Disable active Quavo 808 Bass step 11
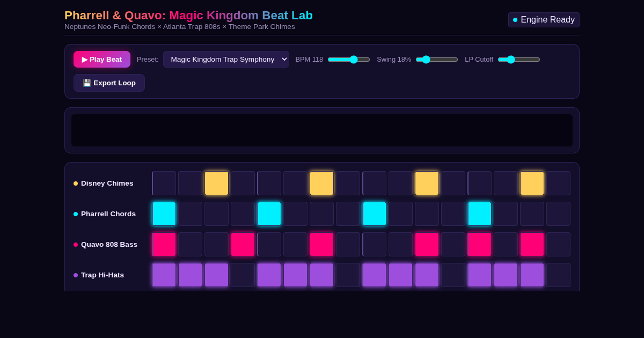Screen dimensions: 644x338 [x=427, y=245]
